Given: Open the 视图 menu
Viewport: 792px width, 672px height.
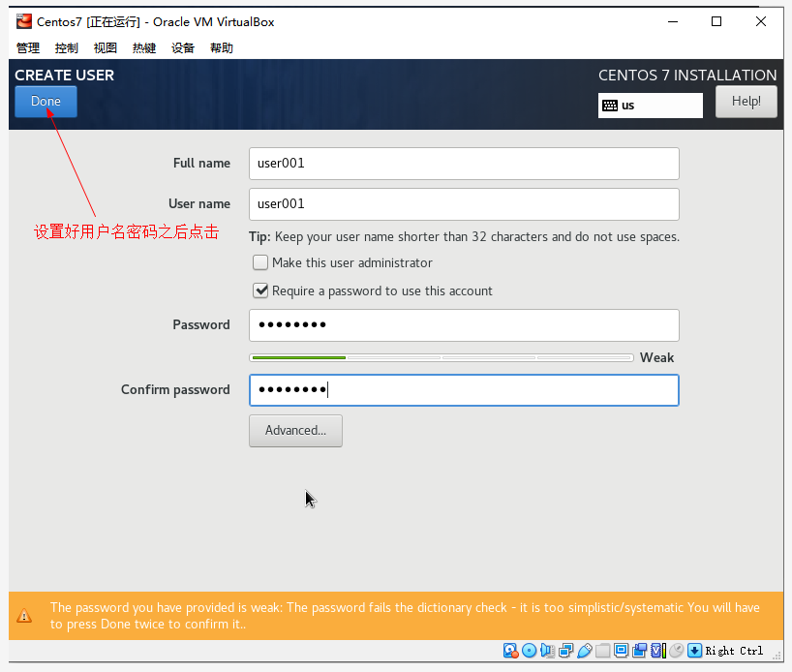Looking at the screenshot, I should tap(106, 48).
